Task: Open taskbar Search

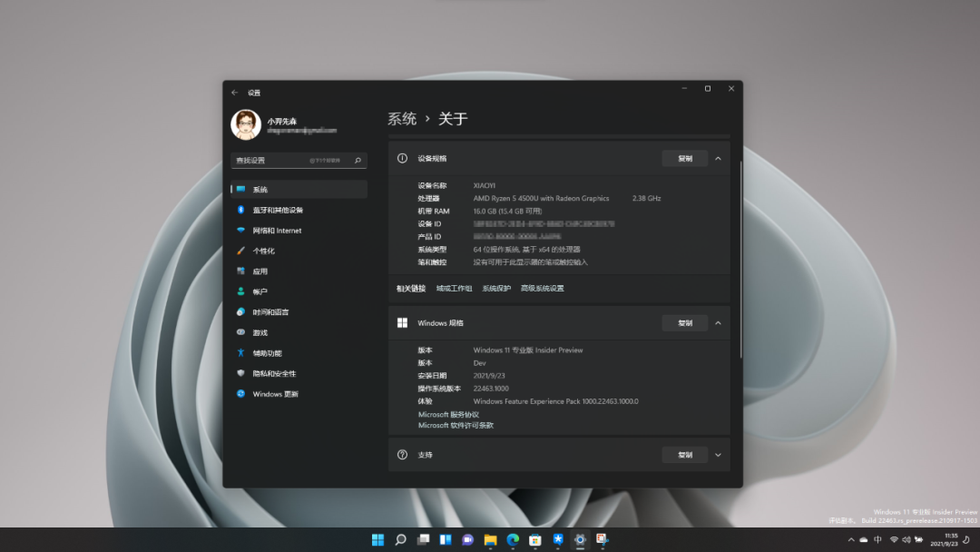Action: tap(401, 539)
